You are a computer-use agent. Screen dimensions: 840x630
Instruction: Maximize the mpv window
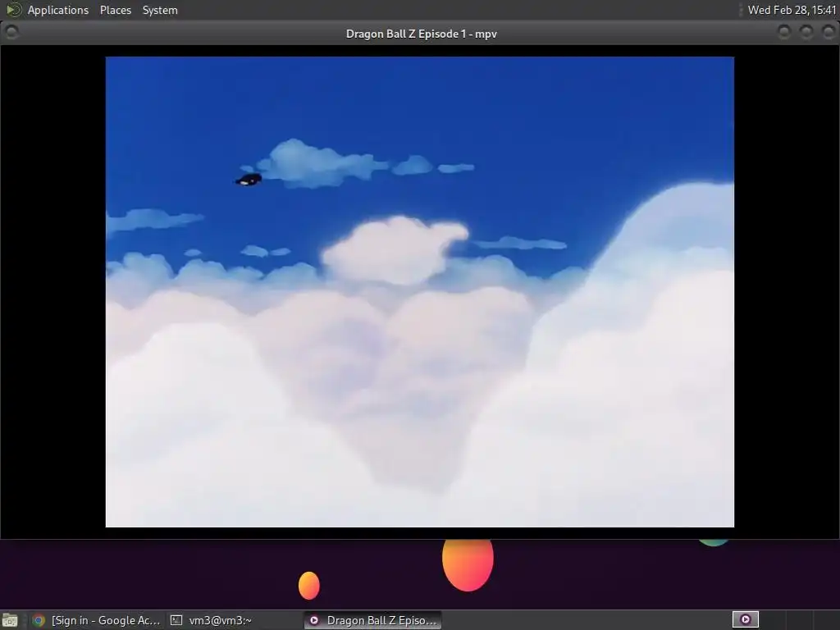(x=806, y=33)
